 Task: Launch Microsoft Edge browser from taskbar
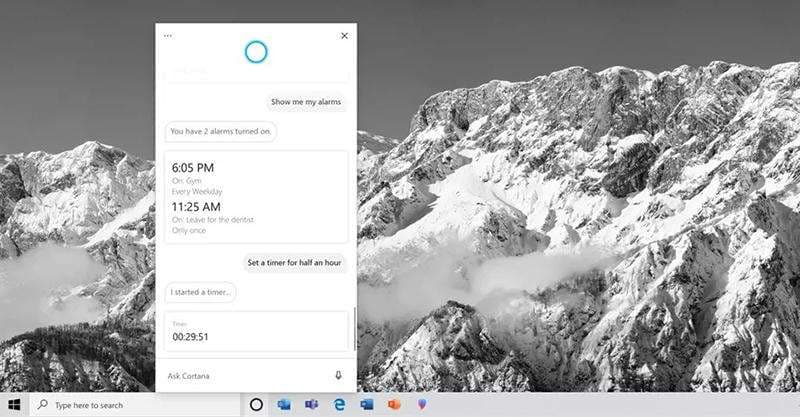pos(339,405)
